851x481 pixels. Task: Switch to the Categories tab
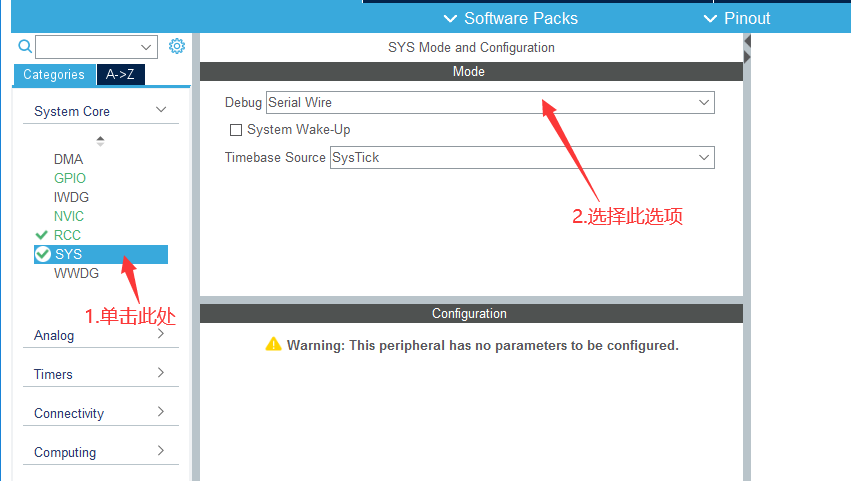[54, 74]
